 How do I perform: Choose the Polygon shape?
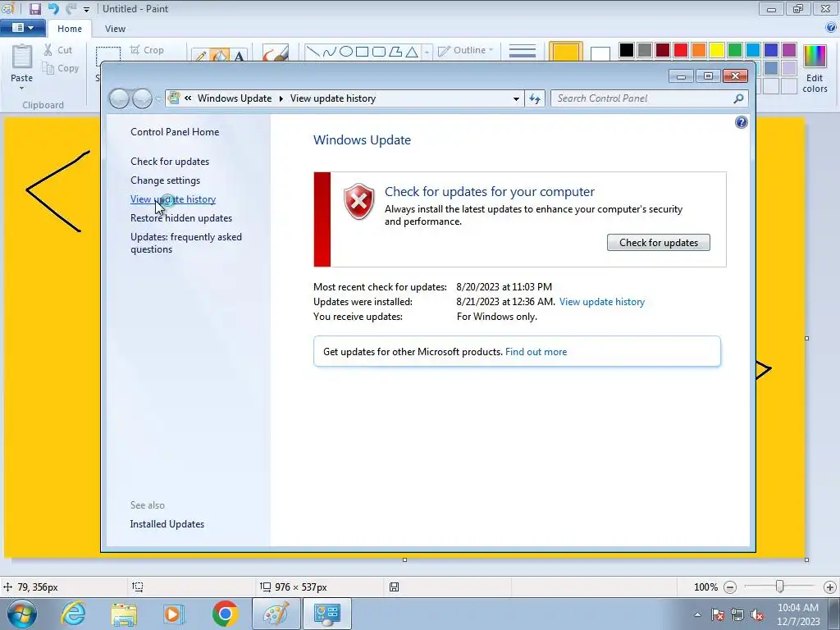pyautogui.click(x=395, y=52)
